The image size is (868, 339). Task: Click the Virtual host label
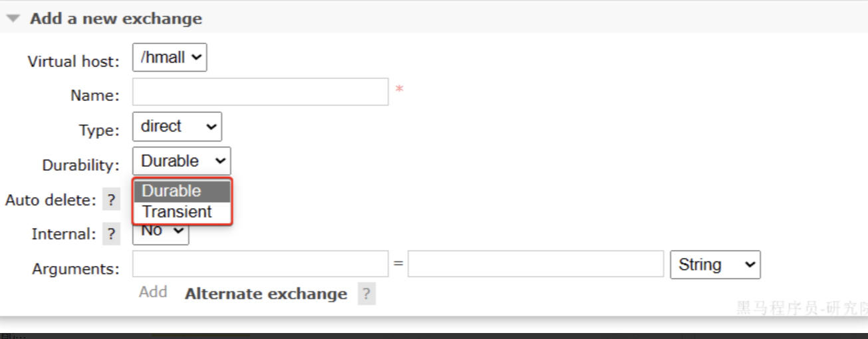(x=73, y=62)
